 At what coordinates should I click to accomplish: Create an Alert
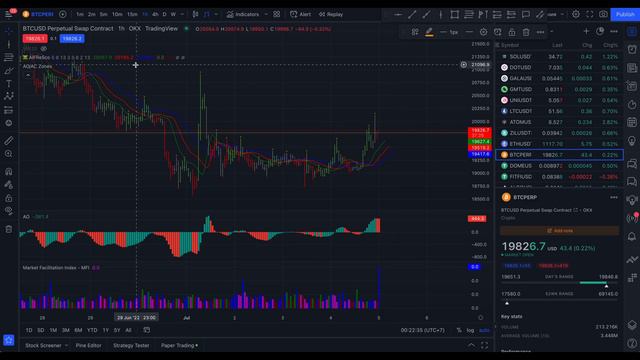click(300, 14)
